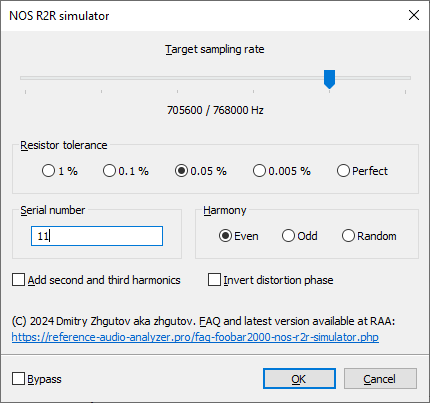
Task: Click the Serial number input field
Action: pyautogui.click(x=97, y=236)
